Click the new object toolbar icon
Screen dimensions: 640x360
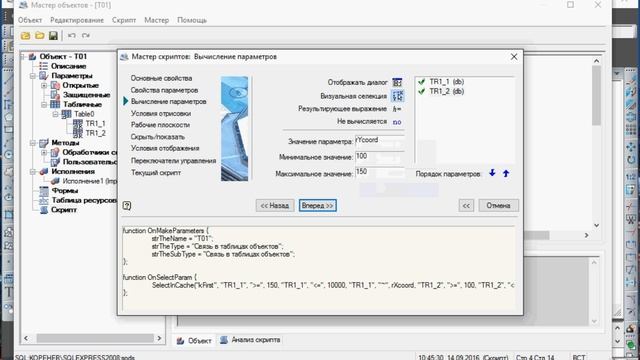point(25,36)
